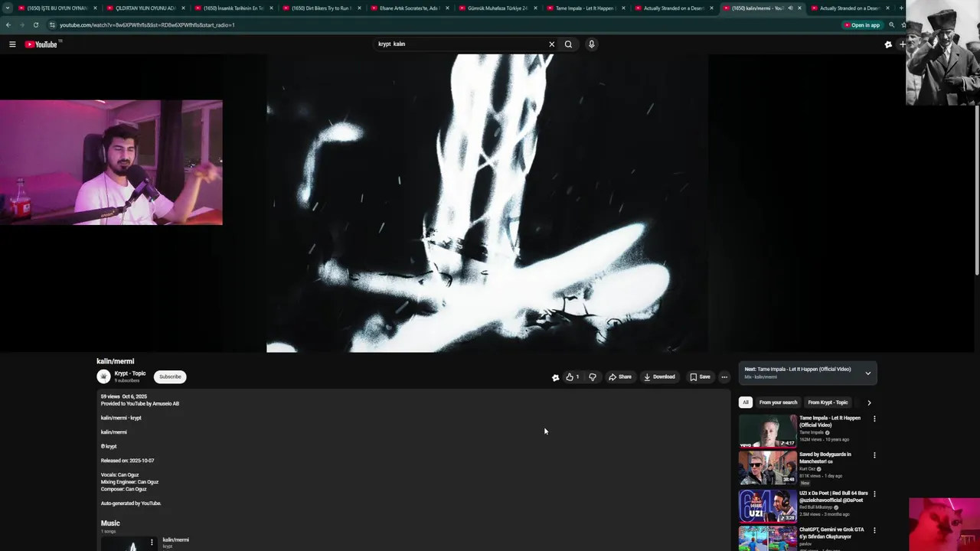
Task: Click "Provided to YouTube by Amuseio AB" text
Action: (140, 403)
